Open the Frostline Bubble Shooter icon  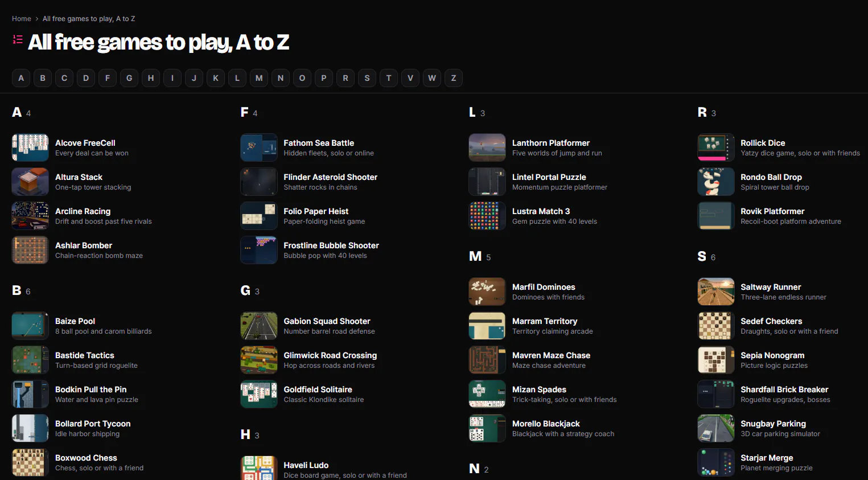[259, 250]
